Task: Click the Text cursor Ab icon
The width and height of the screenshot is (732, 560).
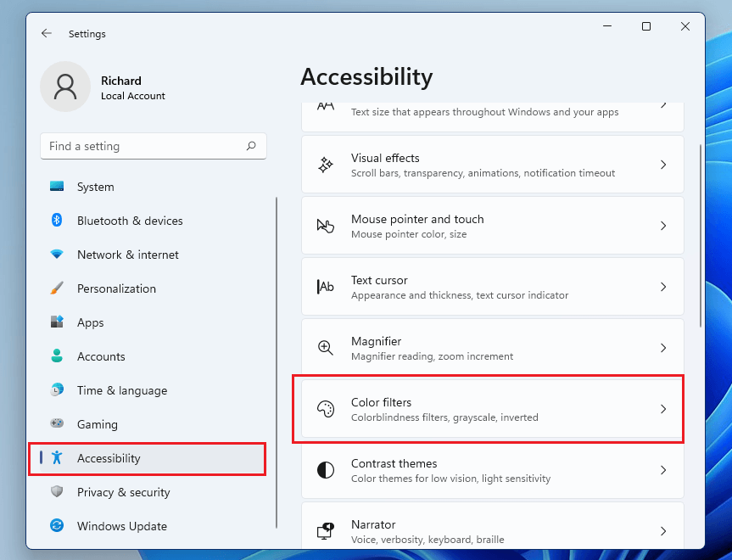Action: pyautogui.click(x=326, y=287)
